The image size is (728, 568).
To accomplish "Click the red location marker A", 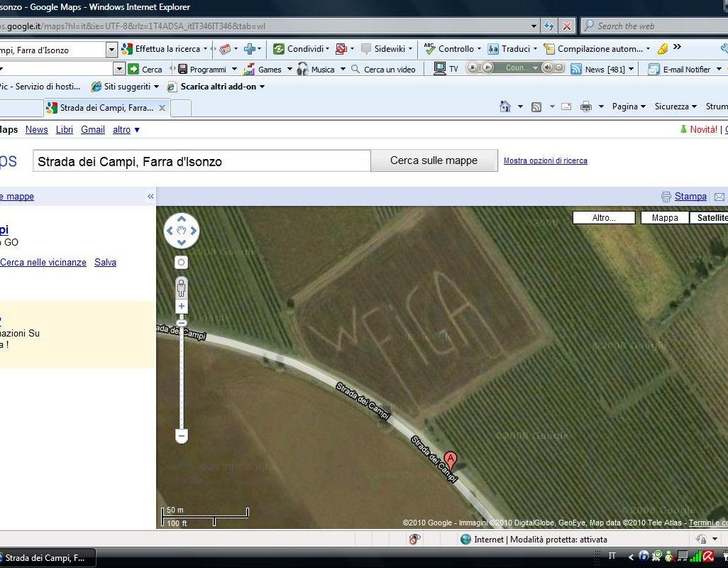I will [x=450, y=459].
